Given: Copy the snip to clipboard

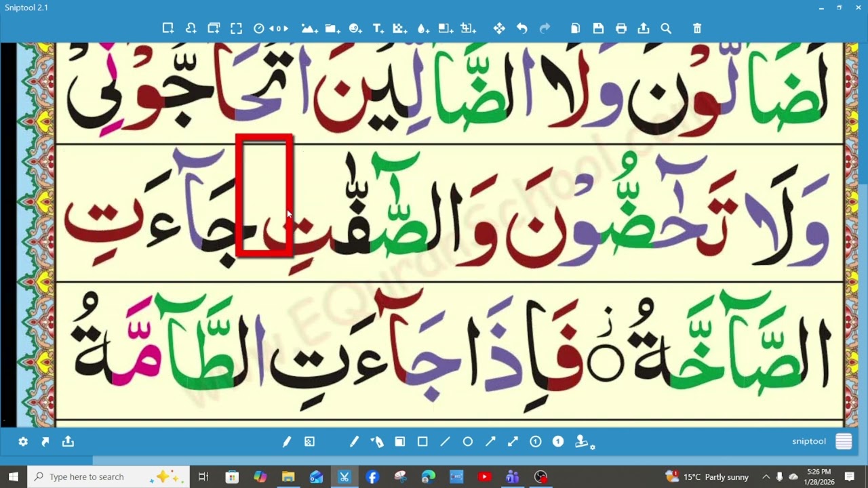Looking at the screenshot, I should (x=576, y=28).
